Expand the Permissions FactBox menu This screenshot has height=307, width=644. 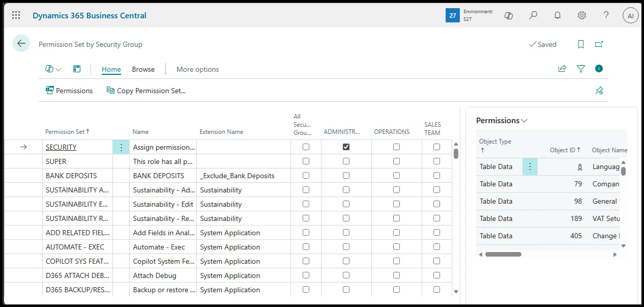click(502, 120)
